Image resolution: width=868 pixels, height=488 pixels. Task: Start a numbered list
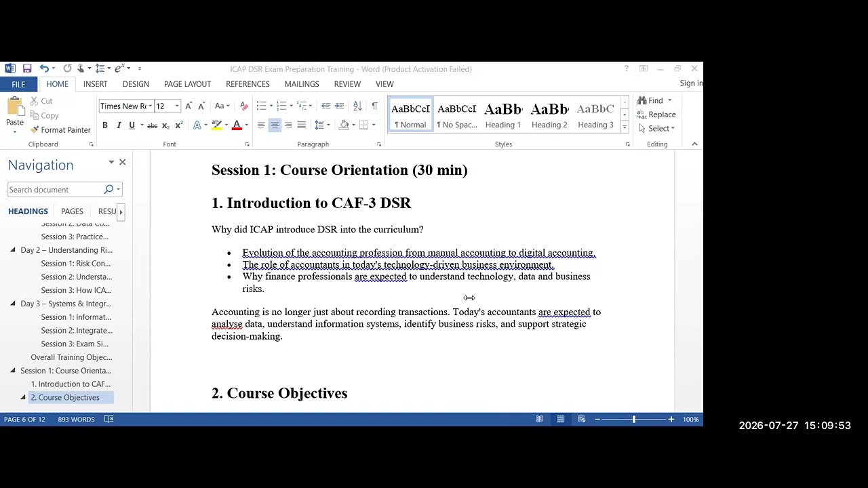click(x=281, y=106)
